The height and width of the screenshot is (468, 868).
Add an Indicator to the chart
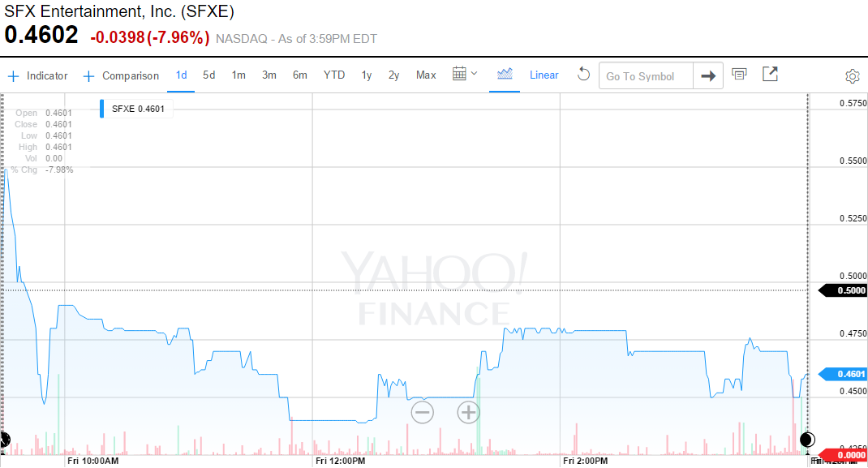[38, 75]
